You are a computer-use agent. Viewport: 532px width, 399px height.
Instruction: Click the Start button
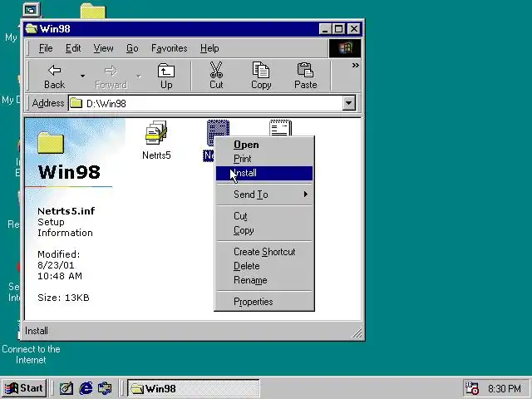(24, 388)
